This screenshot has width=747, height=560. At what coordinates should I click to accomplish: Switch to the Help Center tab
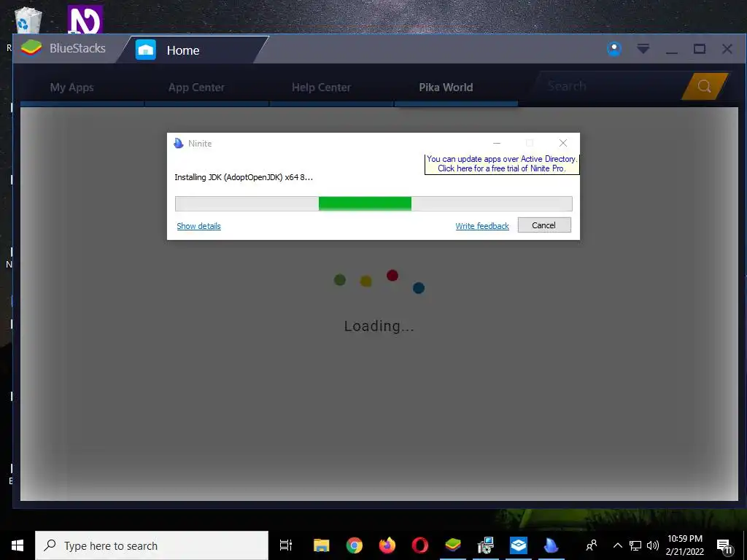point(321,87)
